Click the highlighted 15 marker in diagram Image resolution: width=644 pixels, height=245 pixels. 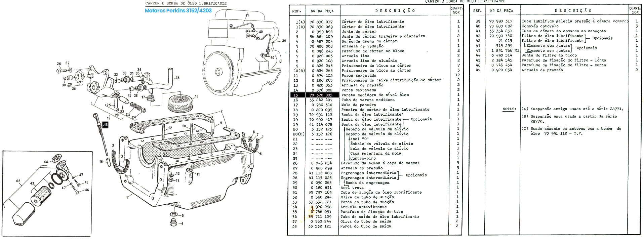point(106,125)
